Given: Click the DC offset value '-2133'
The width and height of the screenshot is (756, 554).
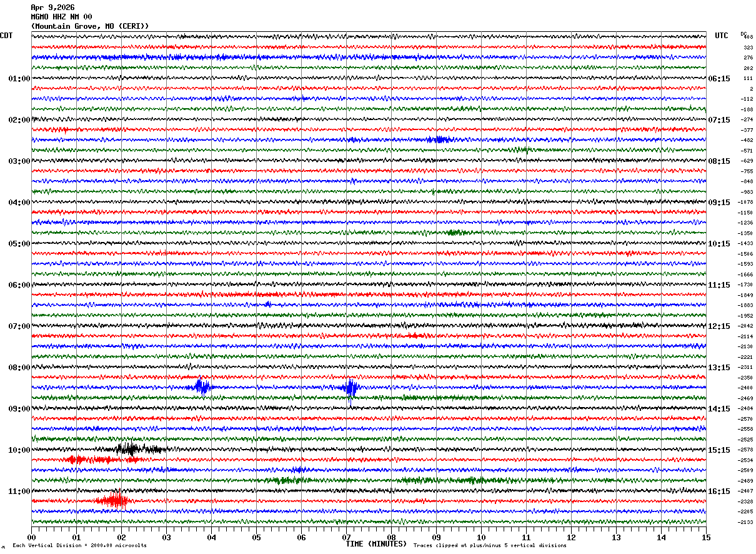Looking at the screenshot, I should pyautogui.click(x=745, y=522).
